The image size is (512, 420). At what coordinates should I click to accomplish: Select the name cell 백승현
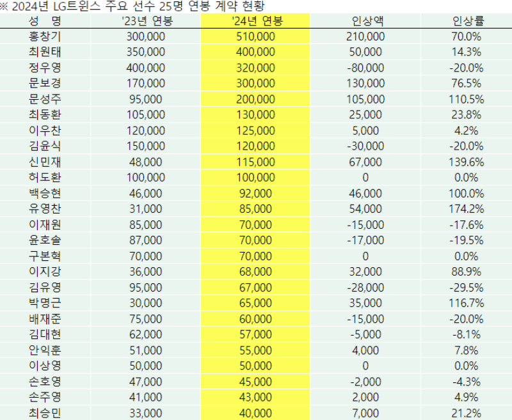(45, 193)
